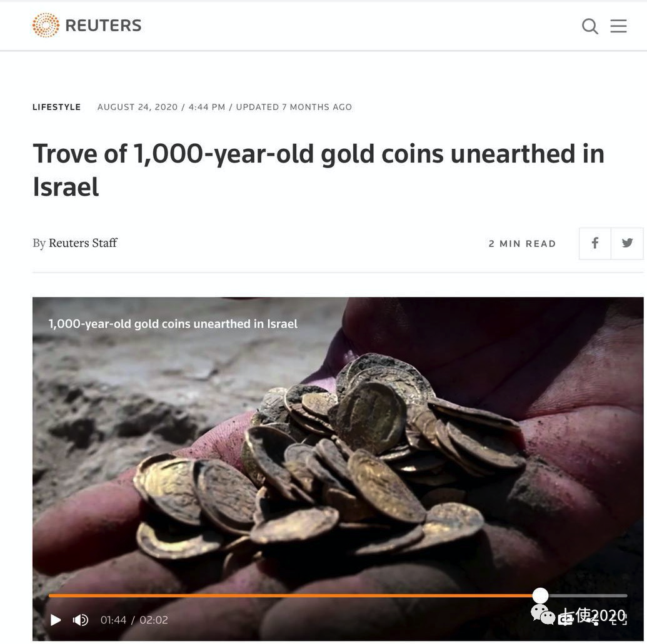Play the gold coins video
Viewport: 647px width, 644px height.
[56, 620]
